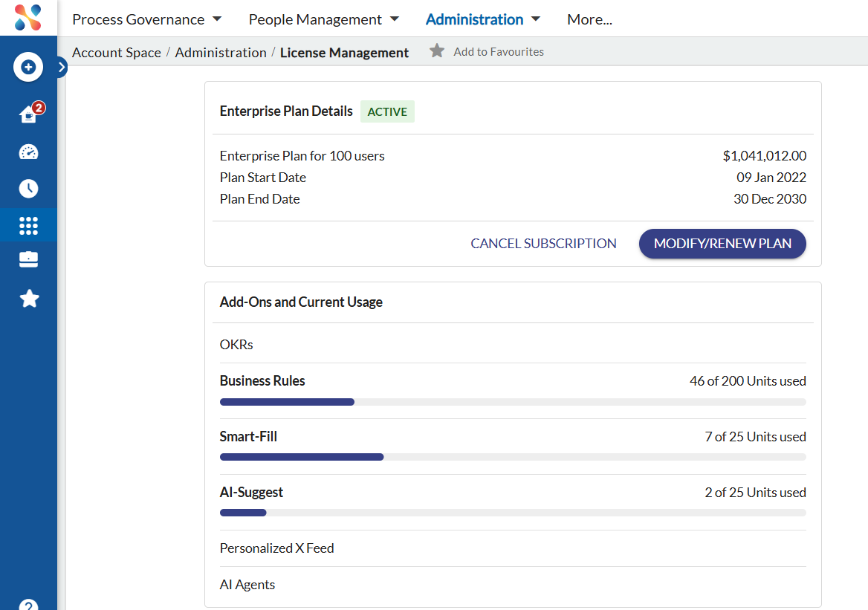Open the briefcase icon in the sidebar

click(28, 260)
